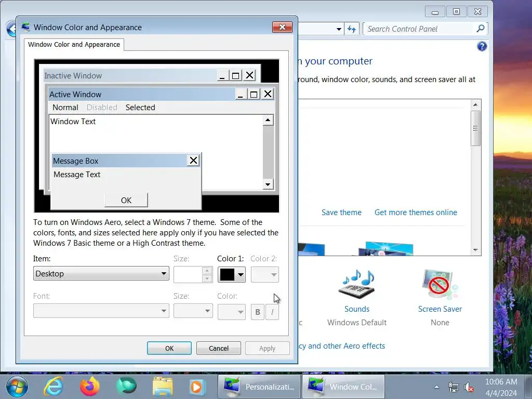Launch Firefox from the taskbar
The height and width of the screenshot is (399, 532).
[89, 387]
